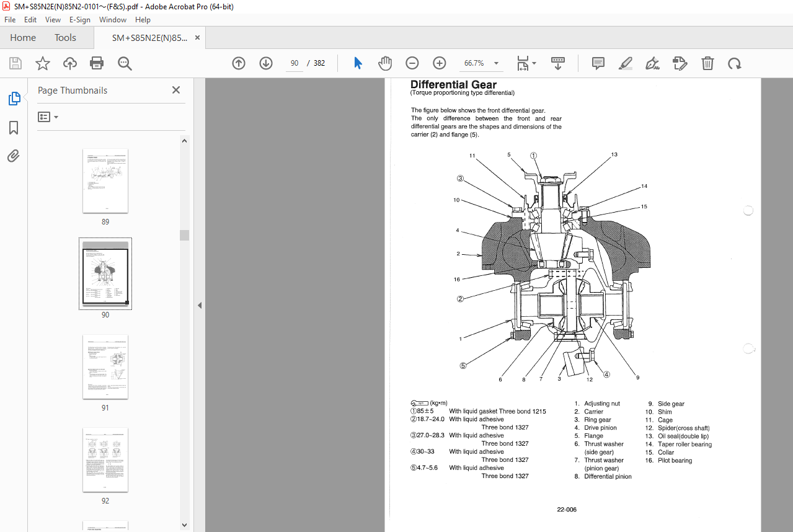Show the Page Thumbnails pane icon
The image size is (793, 532).
pyautogui.click(x=14, y=99)
